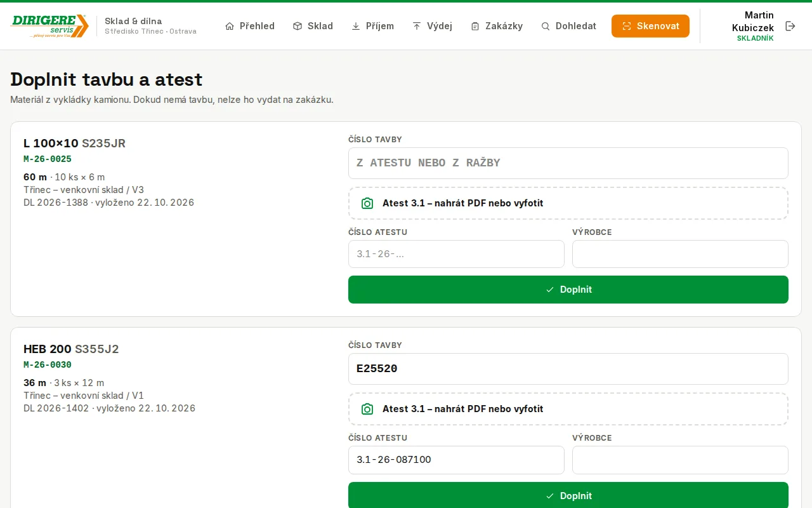Focus the Číslo atestu field for L 100×10
Screen dimensions: 812x508
pyautogui.click(x=456, y=254)
